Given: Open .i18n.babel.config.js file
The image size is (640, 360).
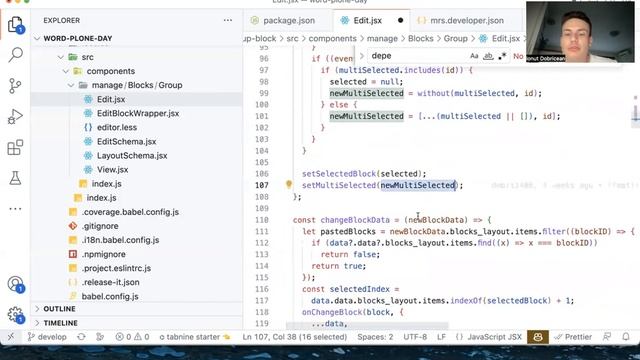Looking at the screenshot, I should point(137,240).
